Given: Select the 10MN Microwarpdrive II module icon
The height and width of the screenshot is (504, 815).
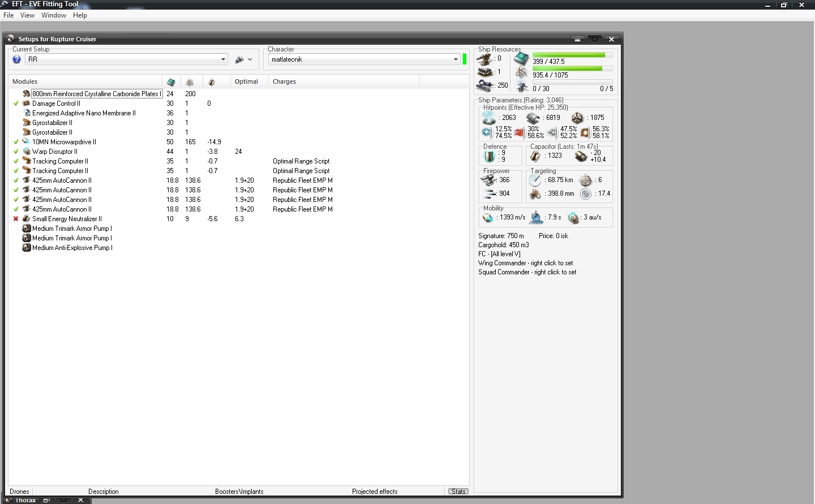Looking at the screenshot, I should (26, 142).
